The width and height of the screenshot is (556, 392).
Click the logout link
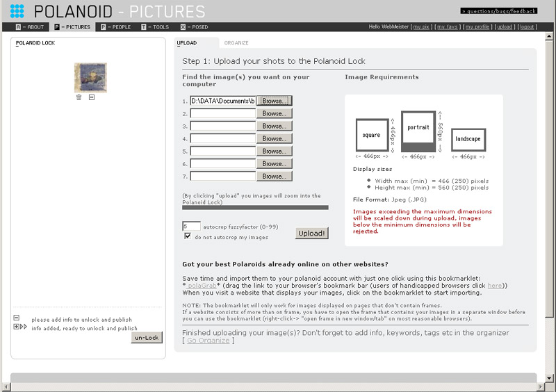[x=527, y=27]
